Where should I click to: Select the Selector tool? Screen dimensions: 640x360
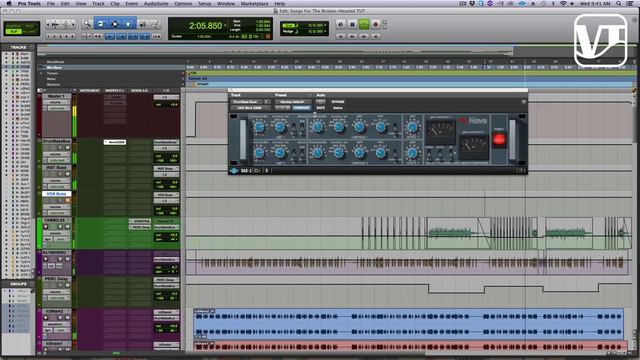coord(114,24)
